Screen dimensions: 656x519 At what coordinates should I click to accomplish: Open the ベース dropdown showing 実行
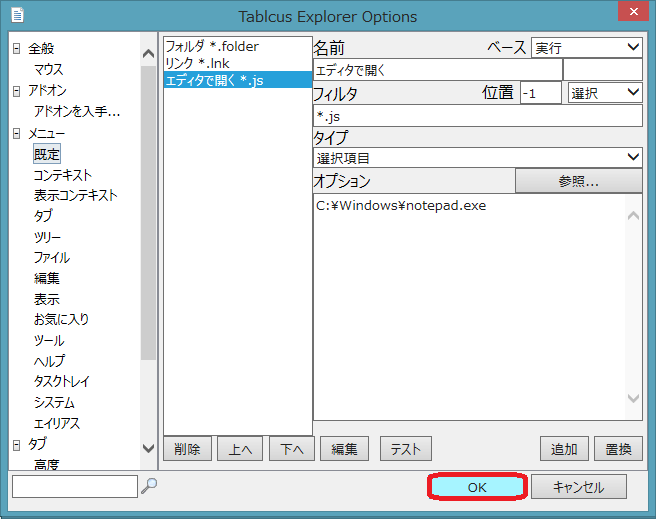click(x=586, y=47)
